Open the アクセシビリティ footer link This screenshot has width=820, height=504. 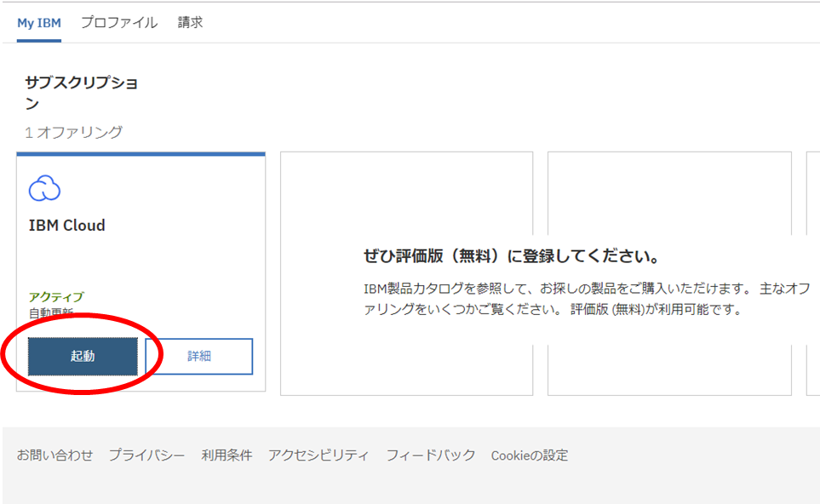coord(318,455)
